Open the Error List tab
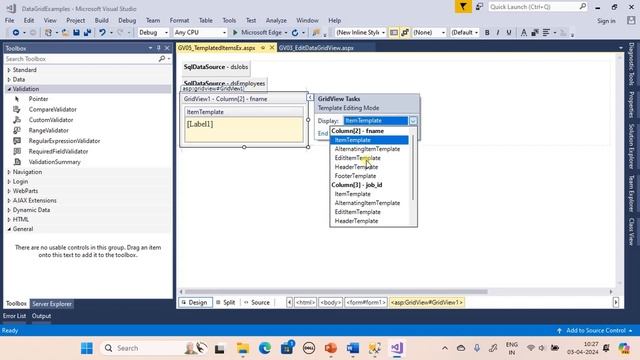 click(x=14, y=316)
